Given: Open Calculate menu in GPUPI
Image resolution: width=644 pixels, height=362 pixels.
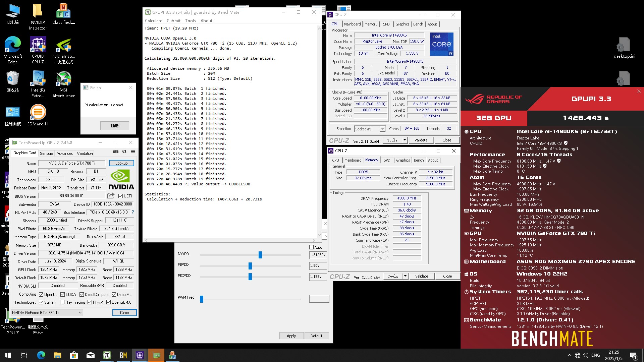Looking at the screenshot, I should click(x=153, y=21).
